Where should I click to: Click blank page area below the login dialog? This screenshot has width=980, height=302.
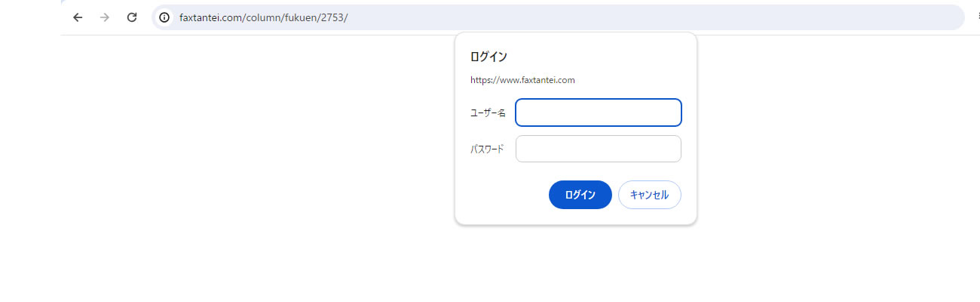(573, 264)
